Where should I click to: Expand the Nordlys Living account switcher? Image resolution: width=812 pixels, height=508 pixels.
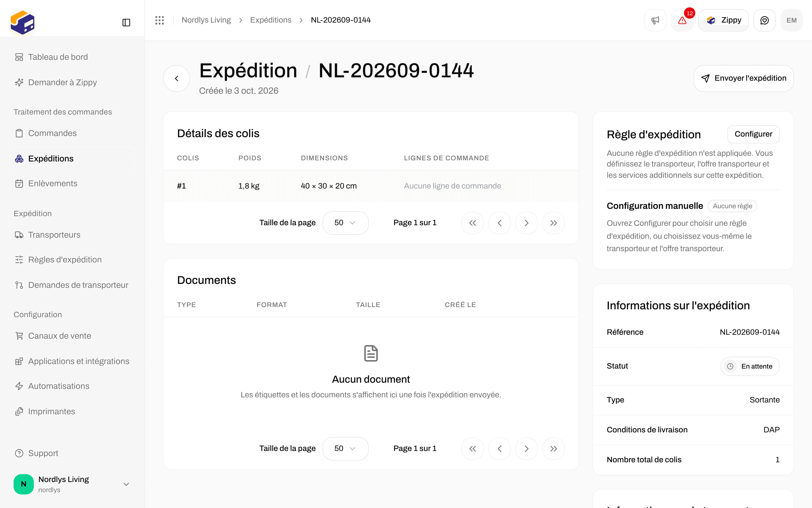72,484
